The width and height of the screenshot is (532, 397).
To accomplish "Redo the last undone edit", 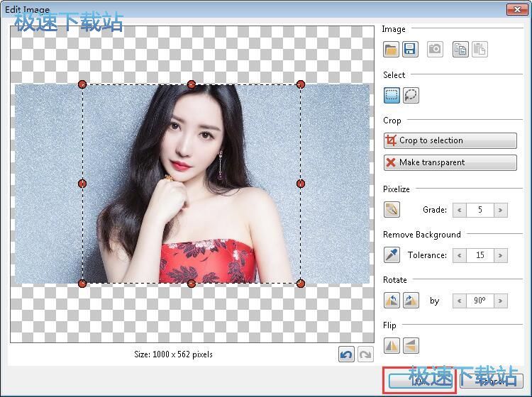I will 365,354.
